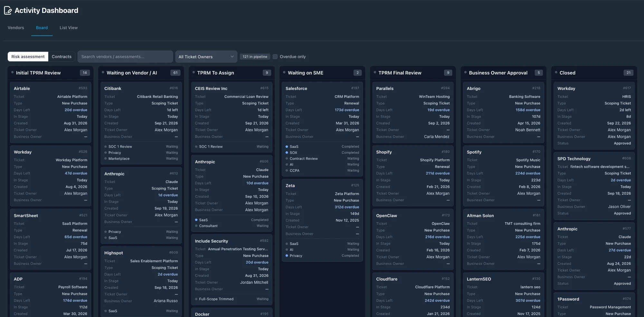Open the SPD Technology card title
The image size is (644, 317).
(x=574, y=159)
